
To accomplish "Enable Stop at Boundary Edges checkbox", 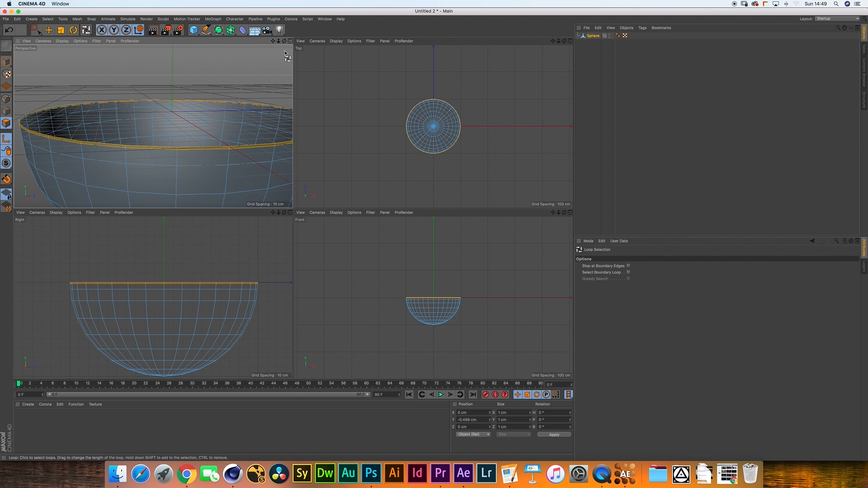I will pyautogui.click(x=628, y=266).
